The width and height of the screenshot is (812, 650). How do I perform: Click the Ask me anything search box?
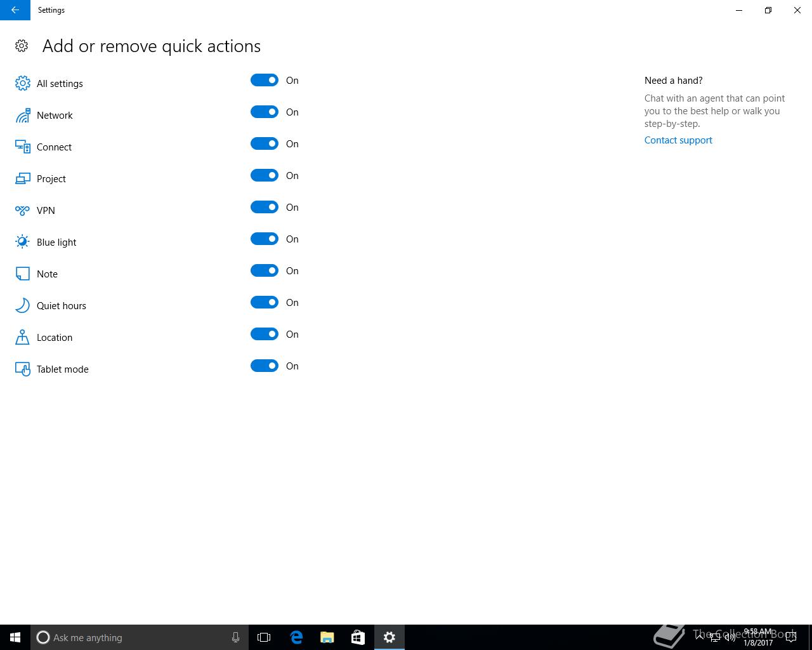[140, 637]
